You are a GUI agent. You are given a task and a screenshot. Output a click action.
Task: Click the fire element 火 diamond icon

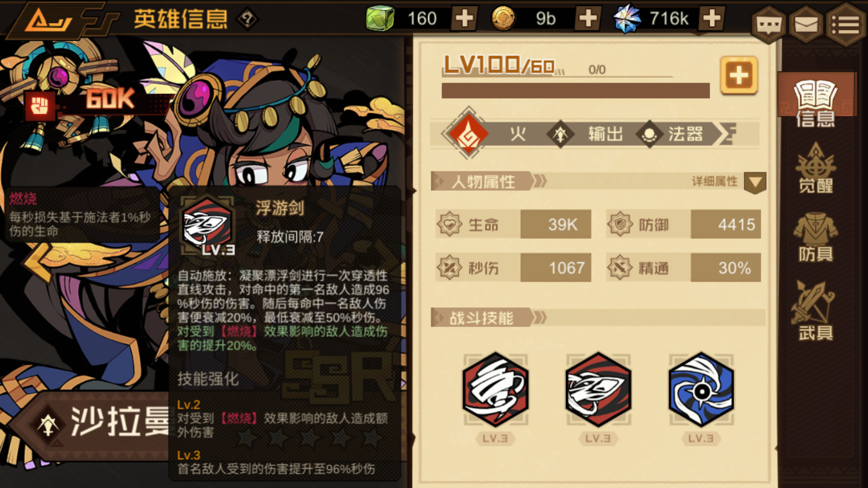coord(469,134)
